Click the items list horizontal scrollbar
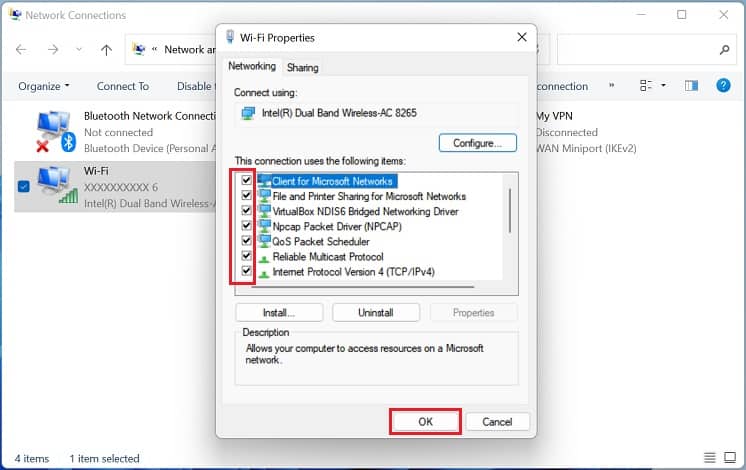 click(x=363, y=286)
